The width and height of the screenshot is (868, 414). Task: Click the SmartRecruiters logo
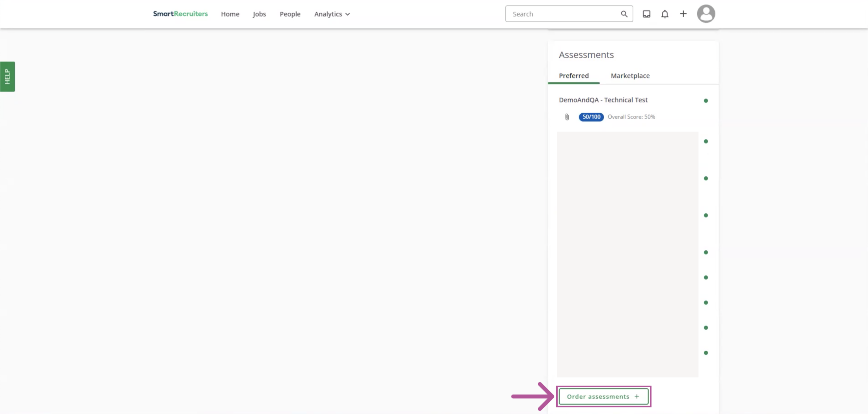pos(180,14)
